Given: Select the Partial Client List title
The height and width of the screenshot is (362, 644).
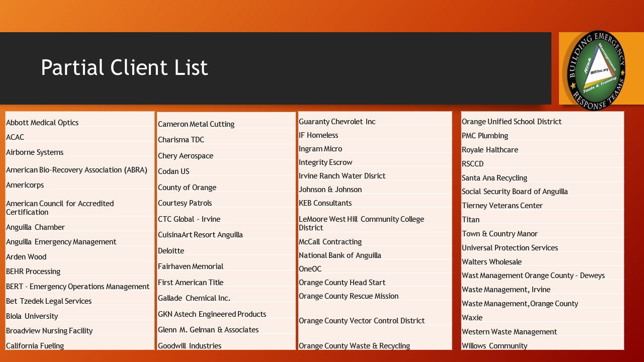Looking at the screenshot, I should point(124,68).
